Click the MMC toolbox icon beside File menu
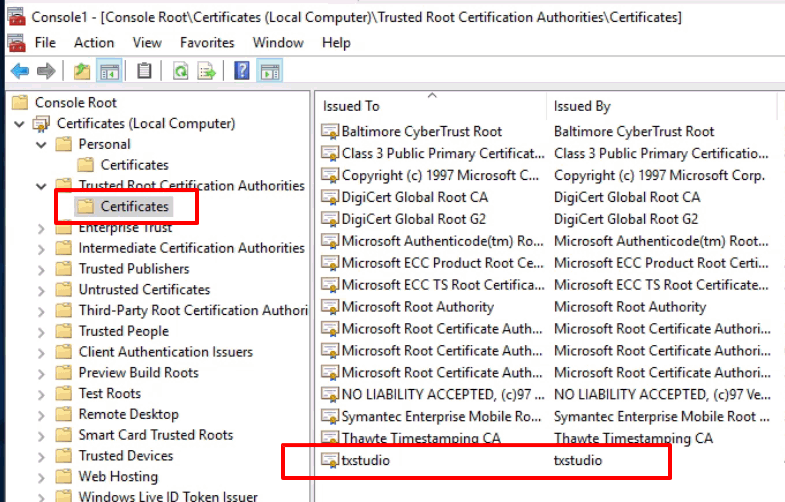 (17, 43)
